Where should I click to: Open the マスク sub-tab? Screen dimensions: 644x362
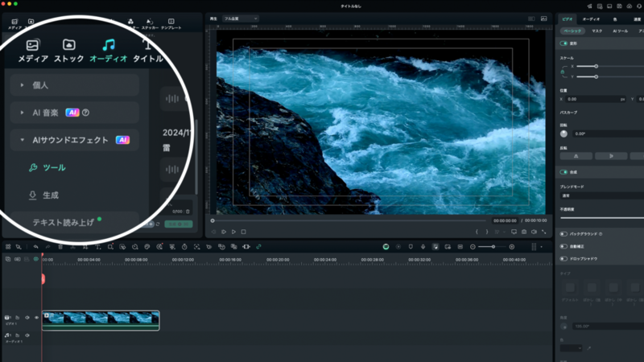point(597,31)
